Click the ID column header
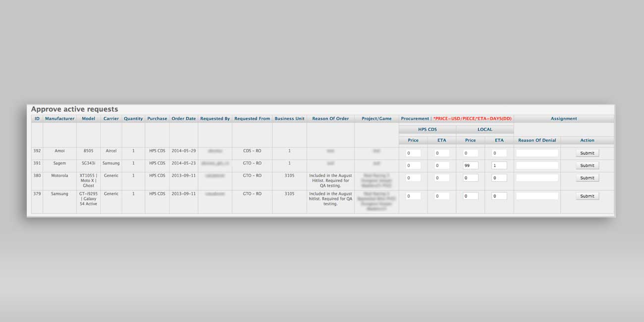644x322 pixels. click(x=37, y=119)
